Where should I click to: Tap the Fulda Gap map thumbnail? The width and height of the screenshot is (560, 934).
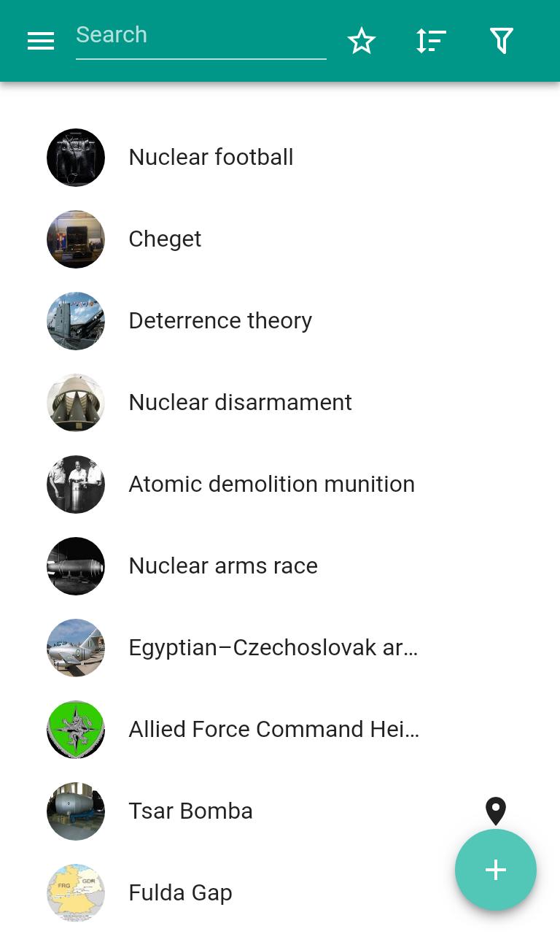[x=76, y=893]
